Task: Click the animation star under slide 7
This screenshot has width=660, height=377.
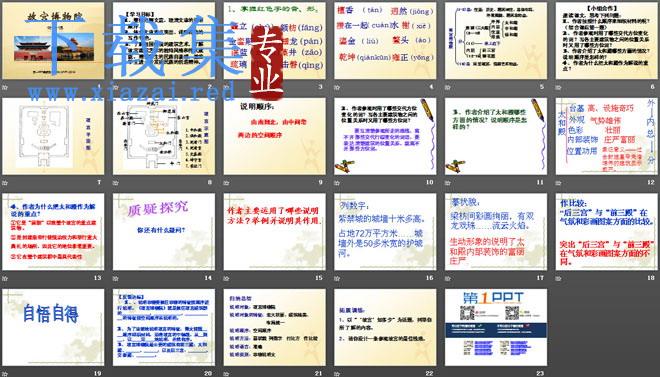Action: 5,183
